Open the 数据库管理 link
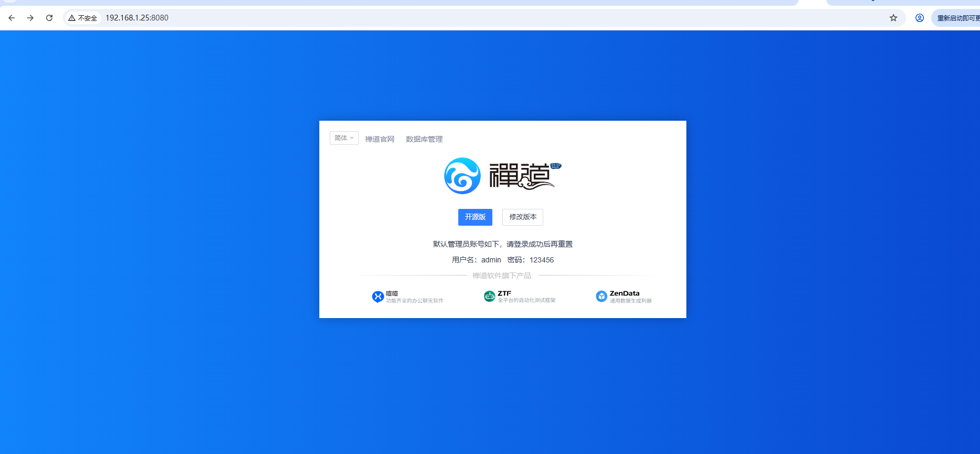This screenshot has width=980, height=454. [x=424, y=139]
